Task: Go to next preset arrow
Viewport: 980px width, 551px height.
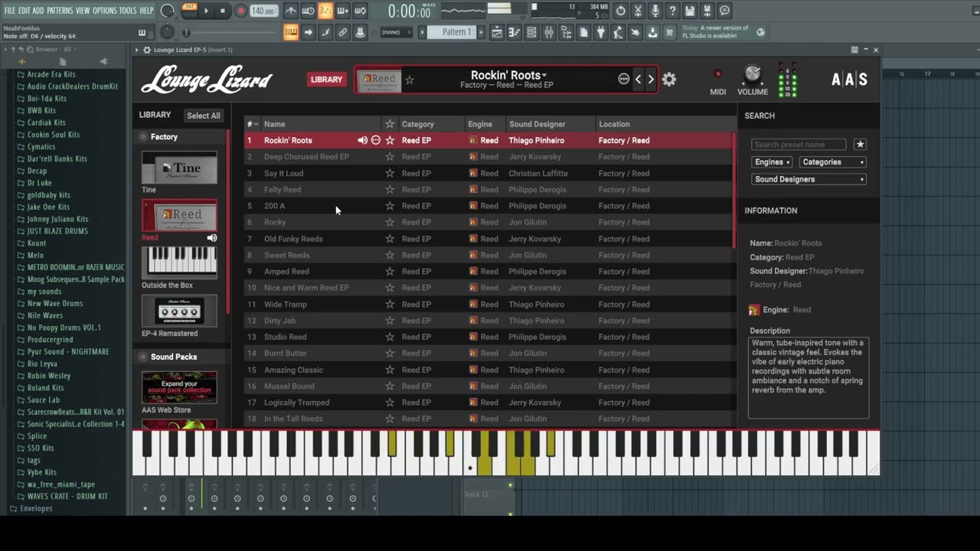Action: pyautogui.click(x=651, y=79)
